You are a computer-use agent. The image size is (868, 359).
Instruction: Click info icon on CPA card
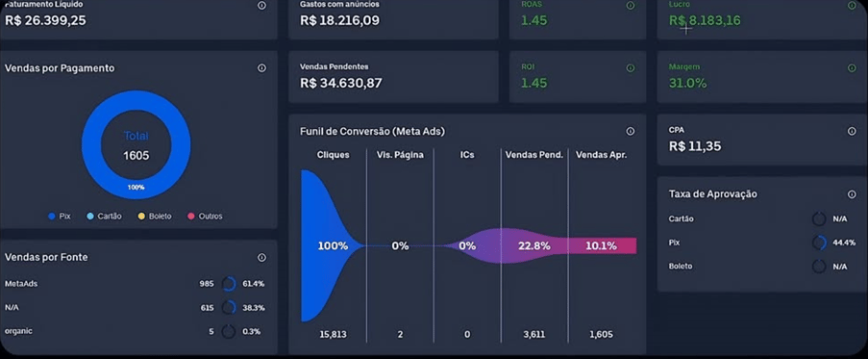[852, 131]
